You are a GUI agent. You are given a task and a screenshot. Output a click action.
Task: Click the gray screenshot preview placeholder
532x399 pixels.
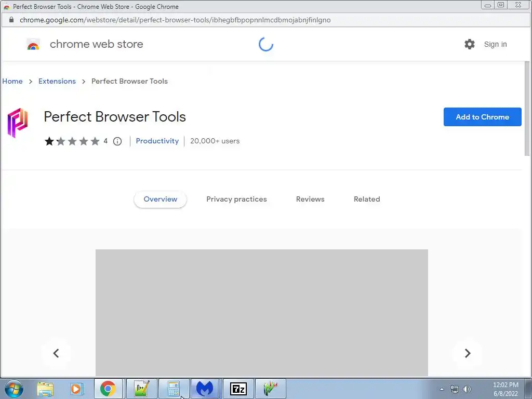262,312
